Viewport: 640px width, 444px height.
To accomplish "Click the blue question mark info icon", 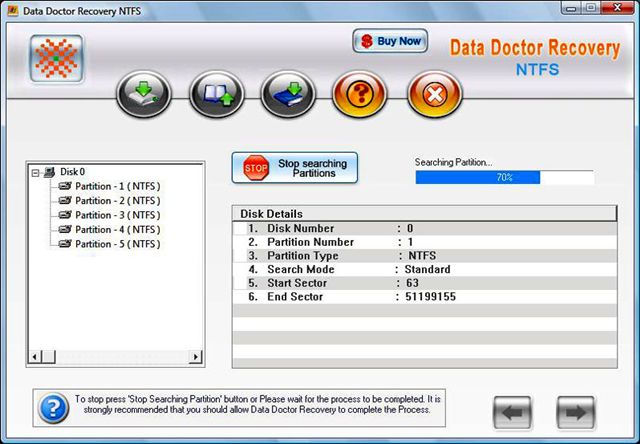I will 53,408.
